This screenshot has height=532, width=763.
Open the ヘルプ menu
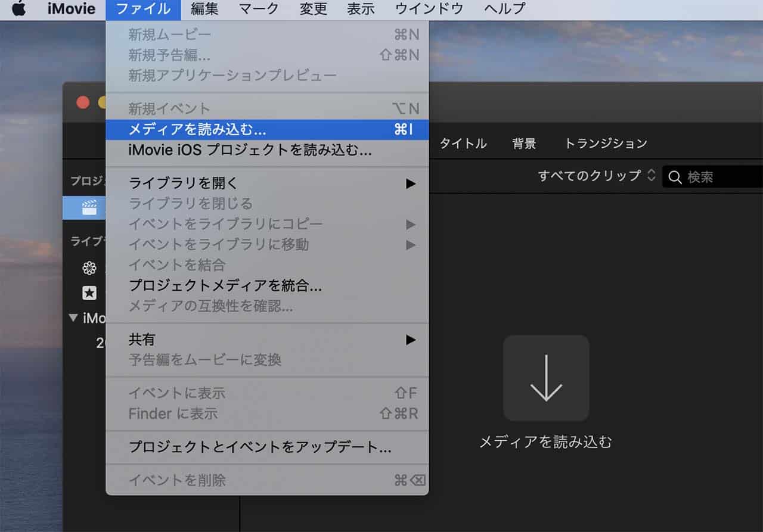505,9
